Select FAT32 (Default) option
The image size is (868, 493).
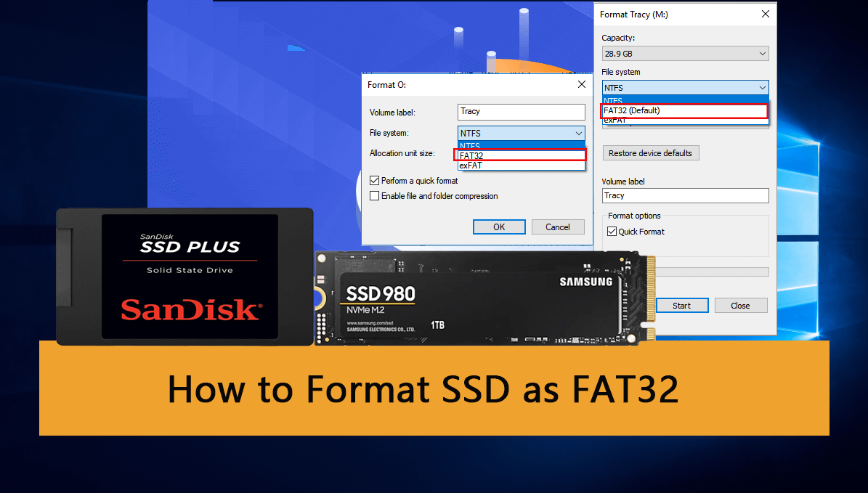tap(685, 110)
